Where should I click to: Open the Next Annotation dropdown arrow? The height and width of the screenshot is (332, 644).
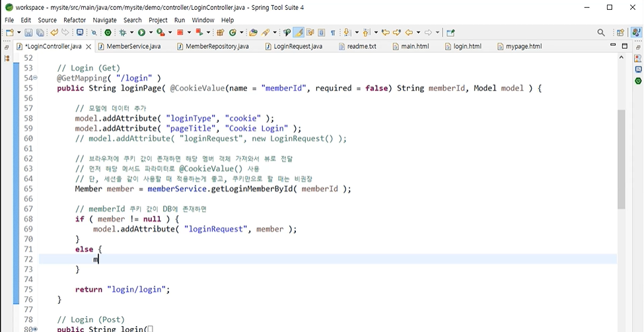(357, 32)
